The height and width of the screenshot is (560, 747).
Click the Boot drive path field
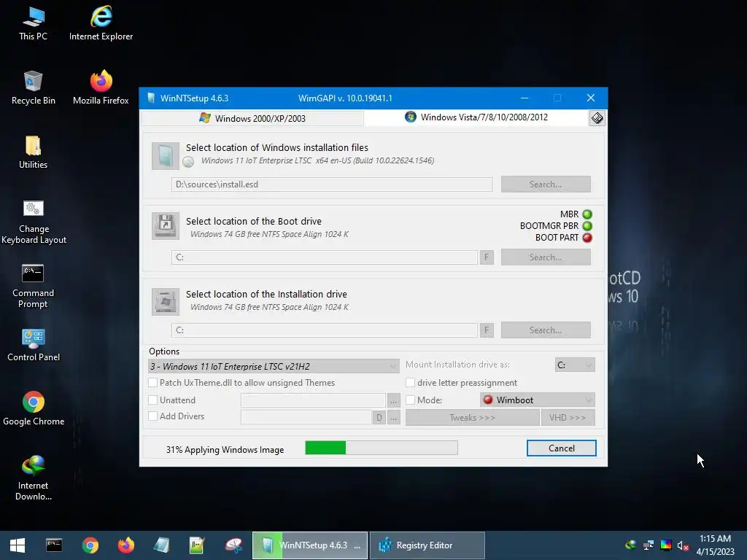pyautogui.click(x=325, y=257)
